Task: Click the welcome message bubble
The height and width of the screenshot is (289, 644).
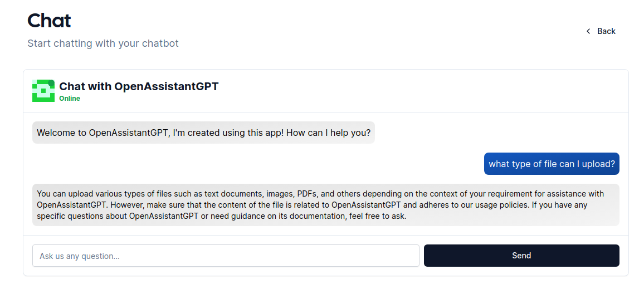Action: pyautogui.click(x=203, y=133)
